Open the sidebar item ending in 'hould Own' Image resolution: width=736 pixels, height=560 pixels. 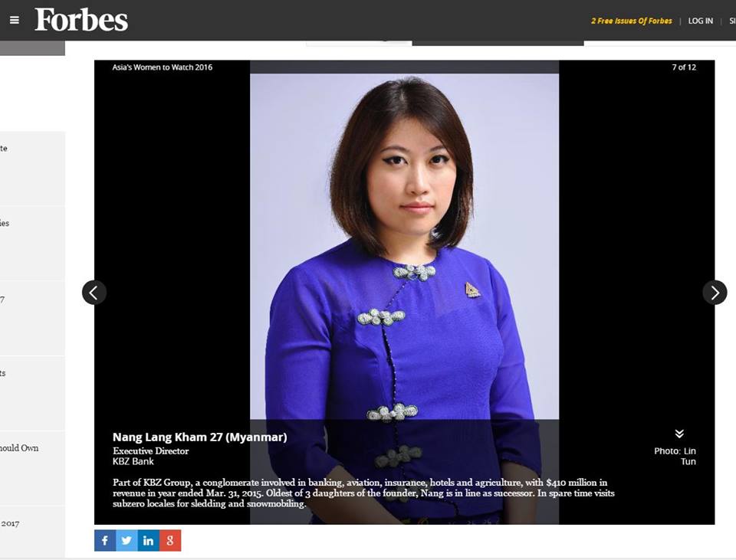tap(19, 448)
